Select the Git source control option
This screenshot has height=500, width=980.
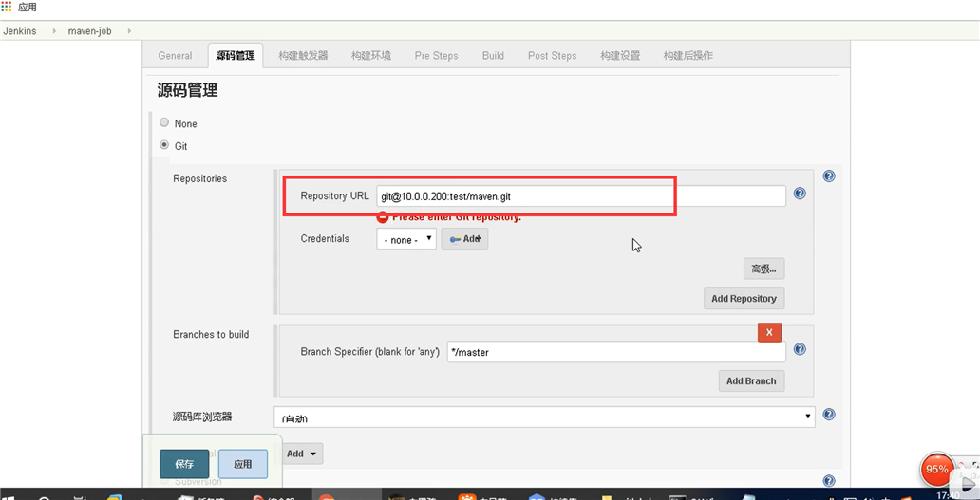tap(164, 145)
